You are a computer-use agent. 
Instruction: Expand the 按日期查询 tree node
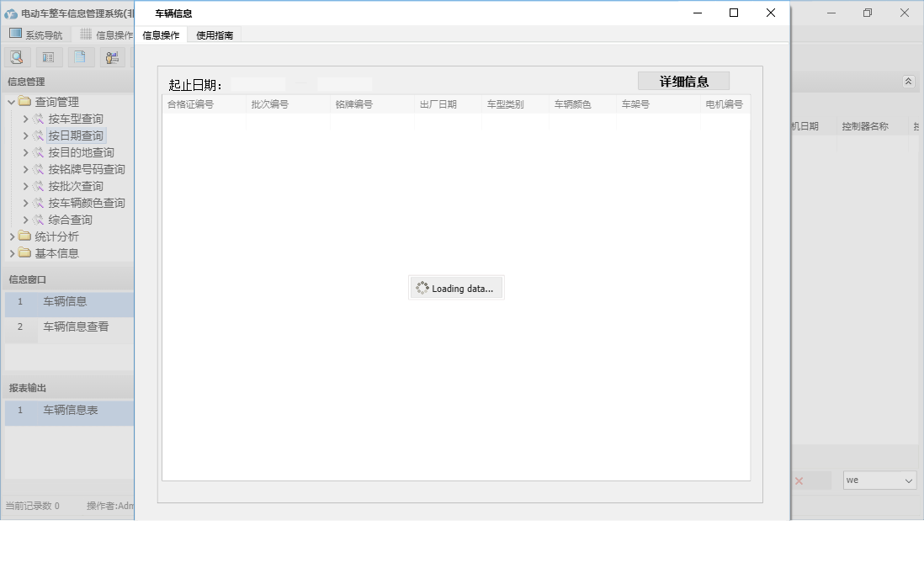(27, 135)
